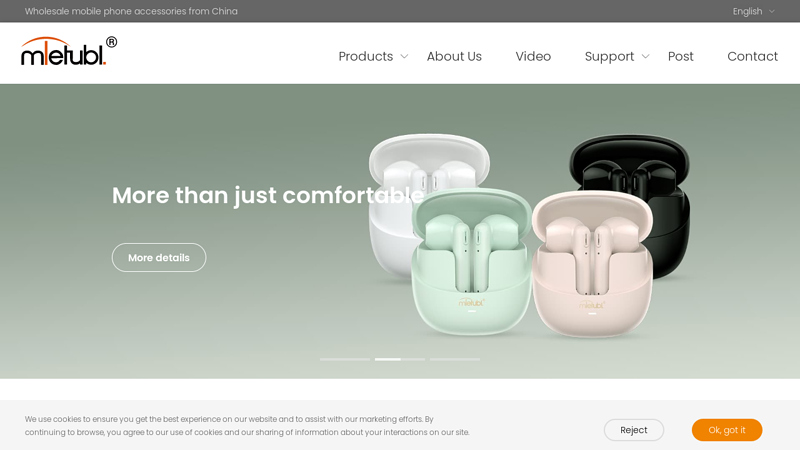This screenshot has width=800, height=450.
Task: Reject cookies in the consent banner
Action: coord(634,430)
